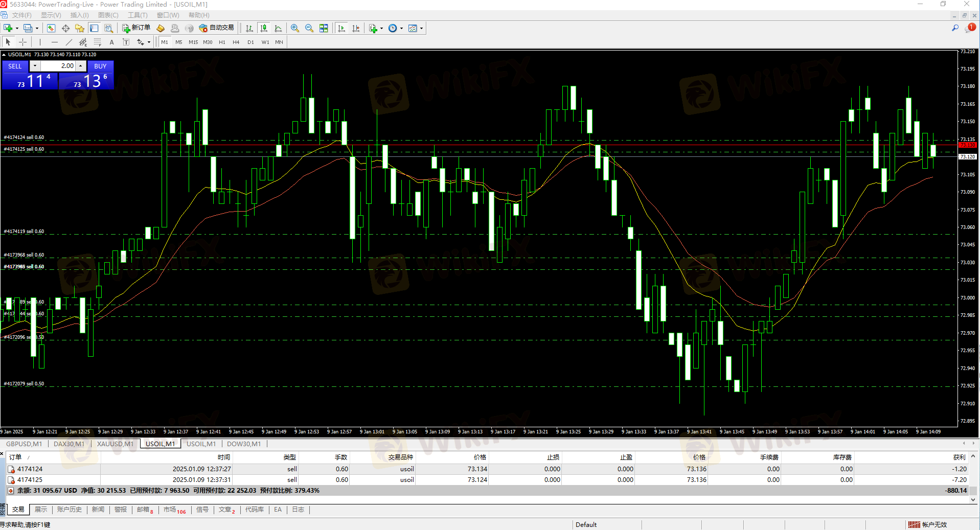
Task: Open the 图表(C) menu
Action: 108,15
